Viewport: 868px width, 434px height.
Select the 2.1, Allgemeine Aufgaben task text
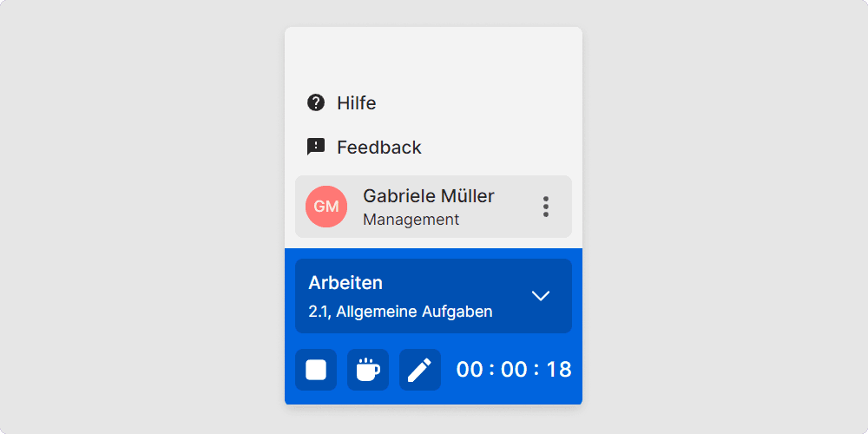point(400,312)
